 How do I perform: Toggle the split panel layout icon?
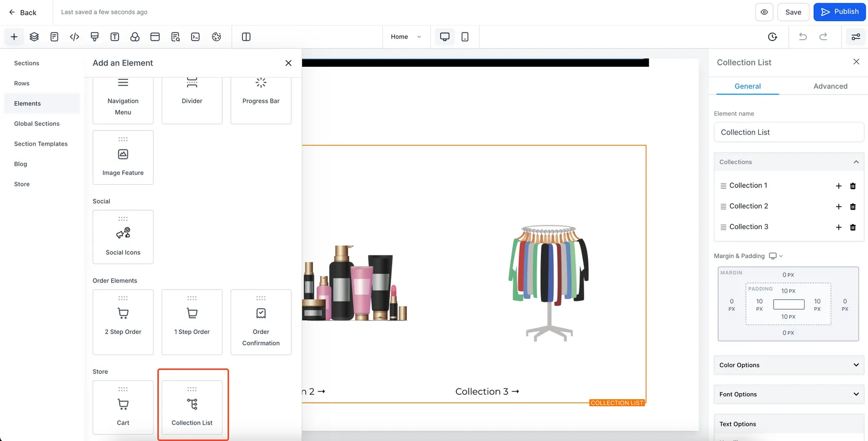click(x=246, y=37)
